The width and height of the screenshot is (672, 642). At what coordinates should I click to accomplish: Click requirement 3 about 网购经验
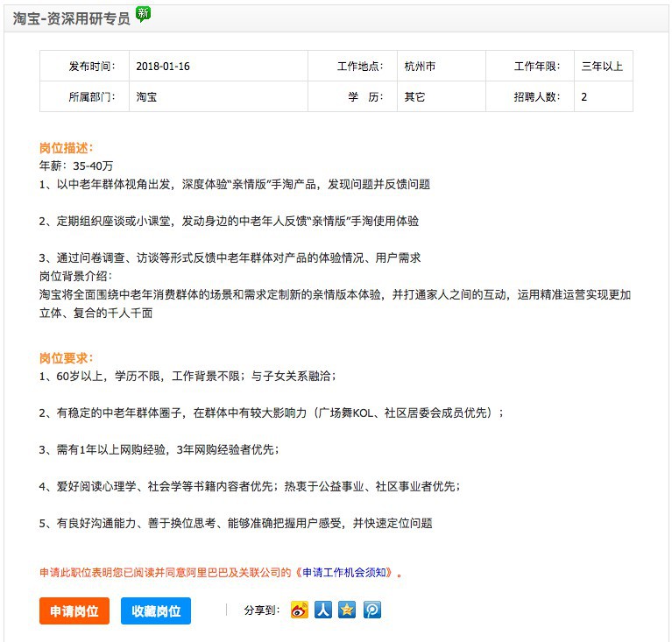coord(159,449)
